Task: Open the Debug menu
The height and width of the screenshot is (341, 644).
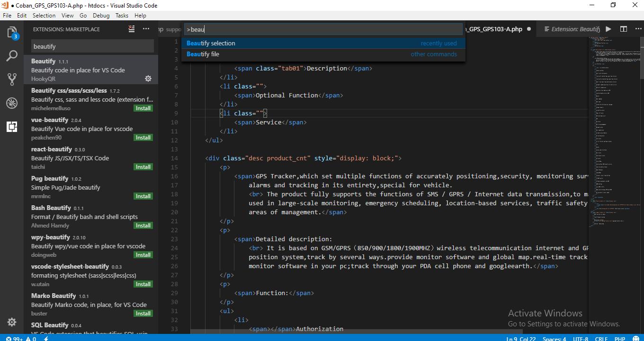Action: click(x=101, y=16)
